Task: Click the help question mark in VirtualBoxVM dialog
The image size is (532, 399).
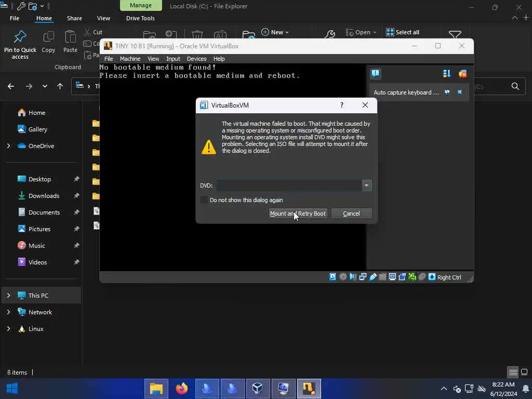Action: pyautogui.click(x=342, y=105)
